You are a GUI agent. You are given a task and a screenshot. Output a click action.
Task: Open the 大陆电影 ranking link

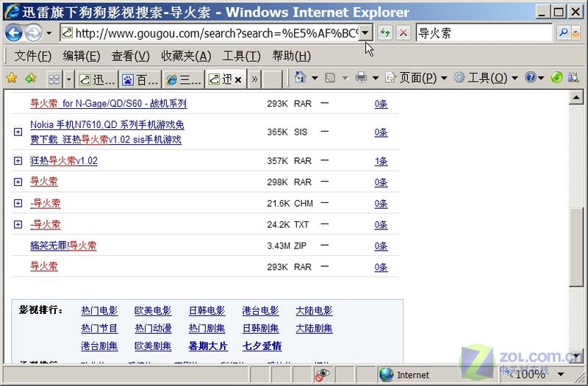[315, 310]
